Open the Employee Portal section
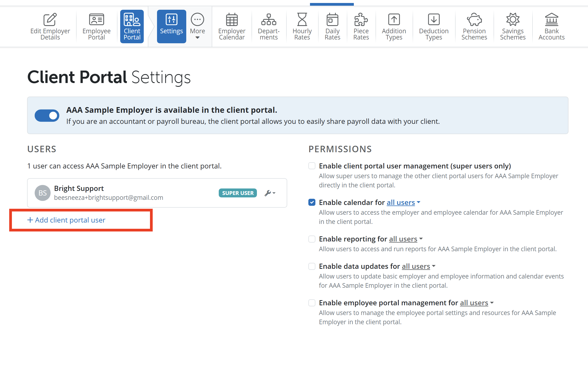Screen dimensions: 588x371 pyautogui.click(x=96, y=27)
